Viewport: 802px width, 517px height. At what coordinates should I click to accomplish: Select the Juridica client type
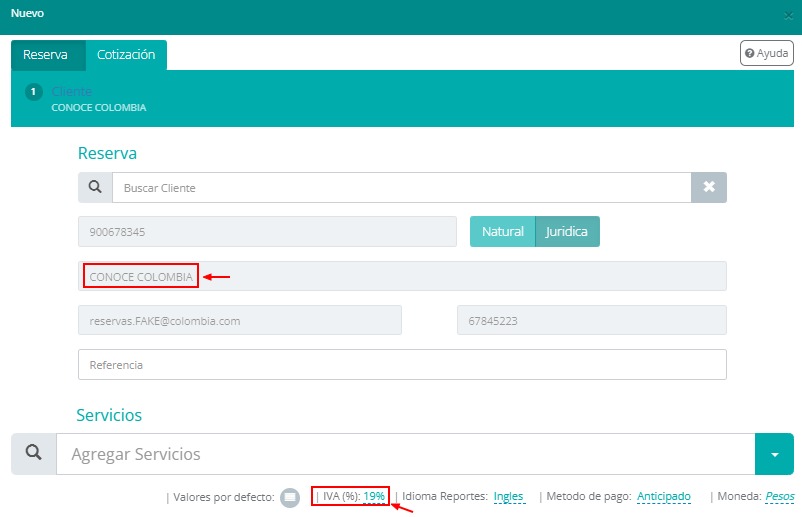[567, 232]
